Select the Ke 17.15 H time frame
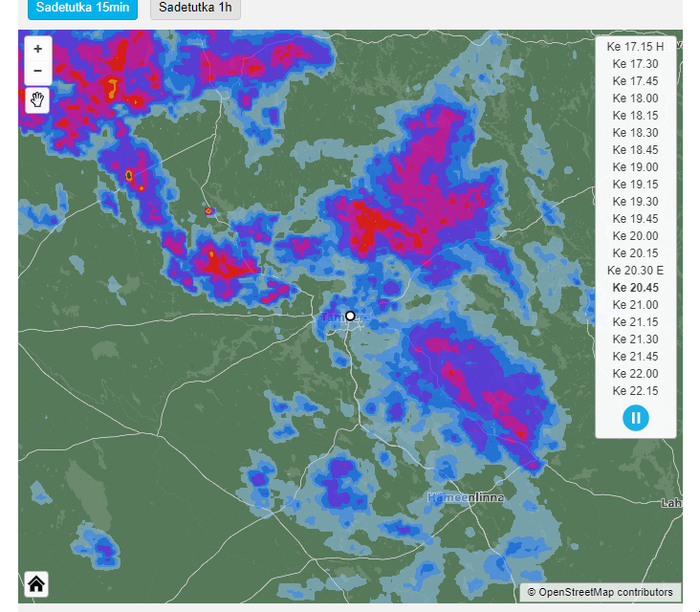Image resolution: width=700 pixels, height=612 pixels. [x=635, y=47]
